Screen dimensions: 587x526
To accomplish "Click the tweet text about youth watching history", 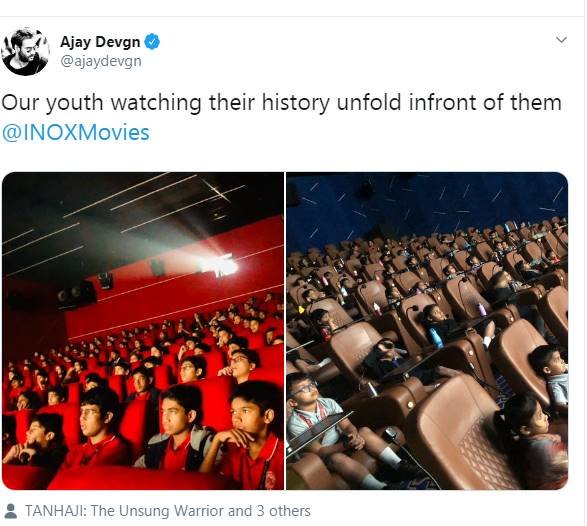I will [x=282, y=103].
